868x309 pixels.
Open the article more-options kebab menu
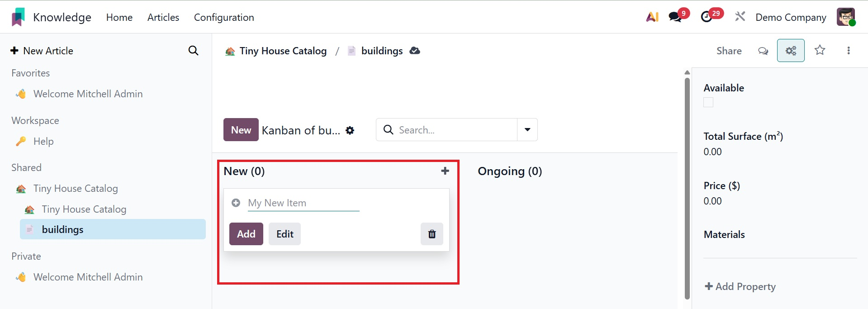[849, 51]
